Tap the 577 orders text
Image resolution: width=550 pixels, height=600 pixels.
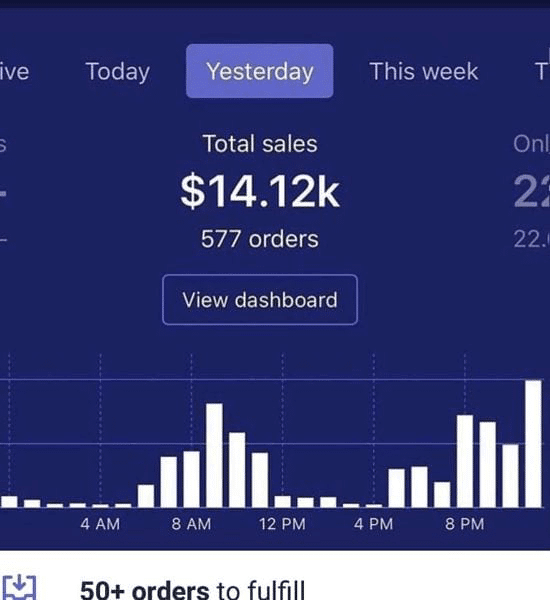(x=260, y=239)
